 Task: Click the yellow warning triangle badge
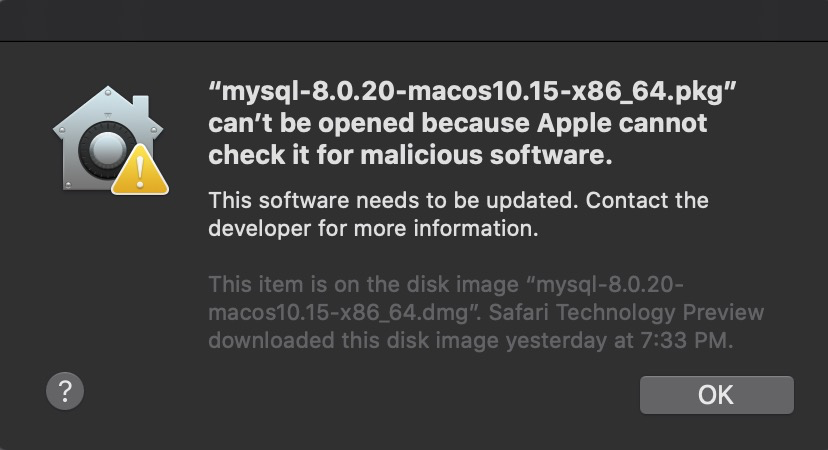click(x=140, y=170)
